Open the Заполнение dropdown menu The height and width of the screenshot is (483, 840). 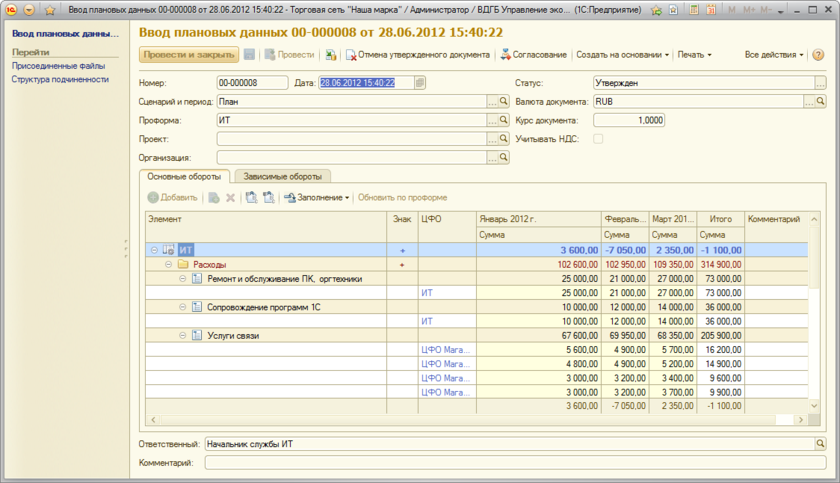[x=317, y=198]
